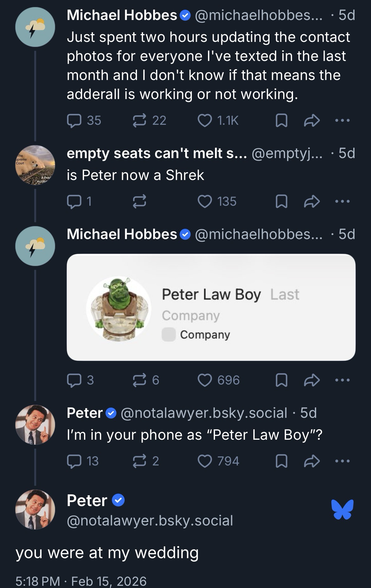
Task: Bookmark Michael Hobbes's adderall post
Action: pyautogui.click(x=282, y=121)
